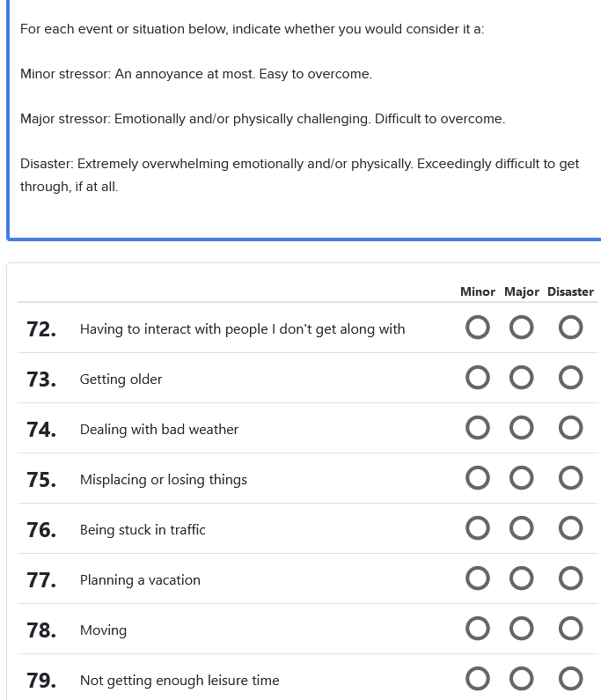The width and height of the screenshot is (601, 700).
Task: Rate 'Being stuck in traffic' as Minor
Action: point(478,529)
